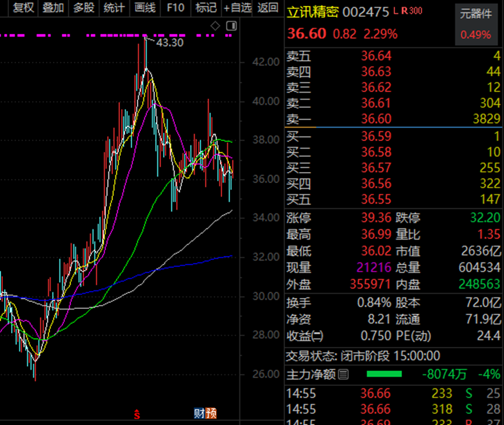Click the green 主力净额 bar
Image resolution: width=504 pixels, height=425 pixels.
[384, 374]
